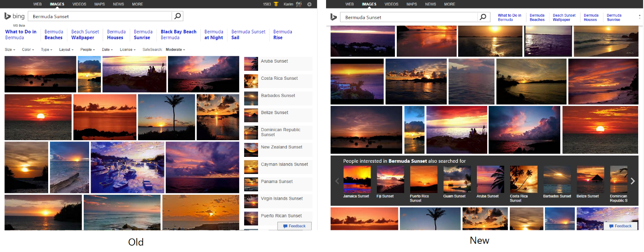The image size is (644, 252).
Task: Open Guam Sunset in the carousel
Action: 457,183
